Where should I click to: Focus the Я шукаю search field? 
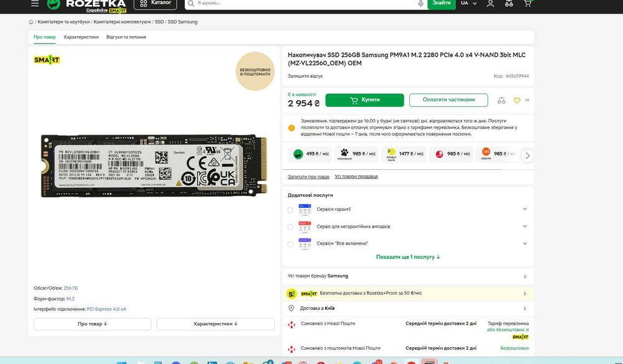306,3
